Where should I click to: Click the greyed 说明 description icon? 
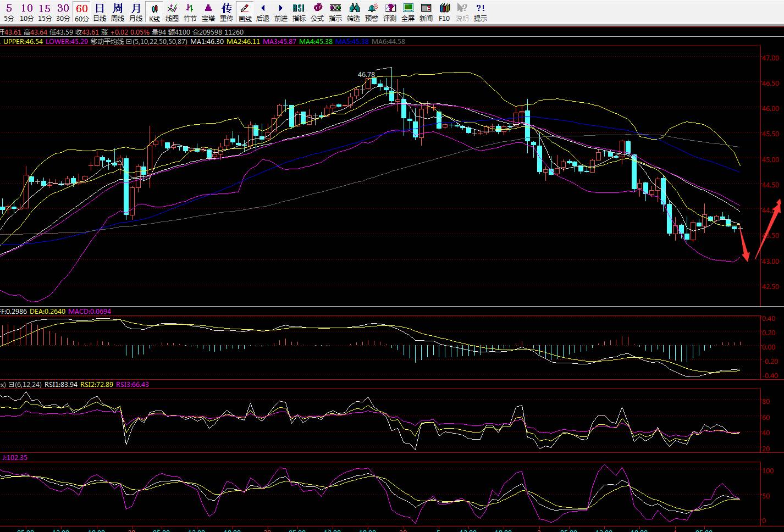pos(462,12)
